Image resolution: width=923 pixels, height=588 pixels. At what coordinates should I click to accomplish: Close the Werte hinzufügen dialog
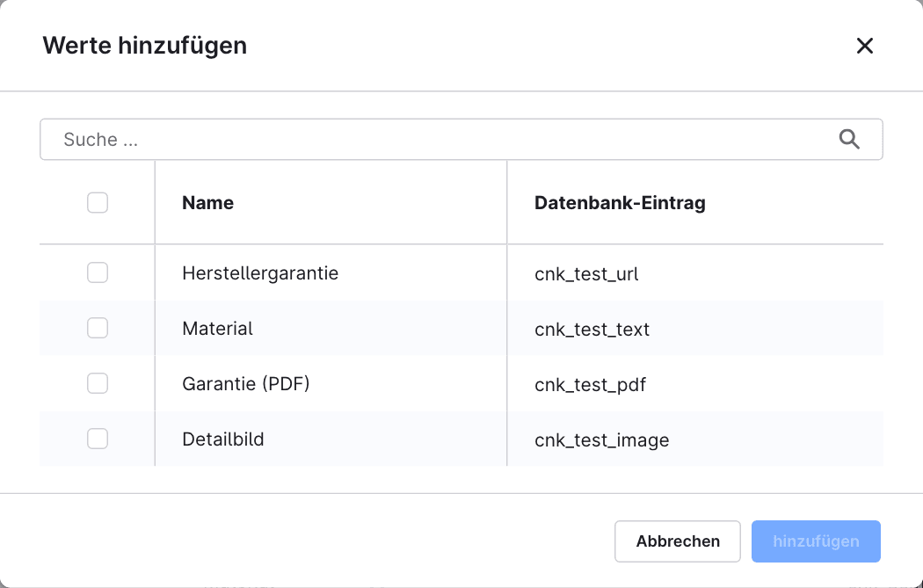point(864,46)
